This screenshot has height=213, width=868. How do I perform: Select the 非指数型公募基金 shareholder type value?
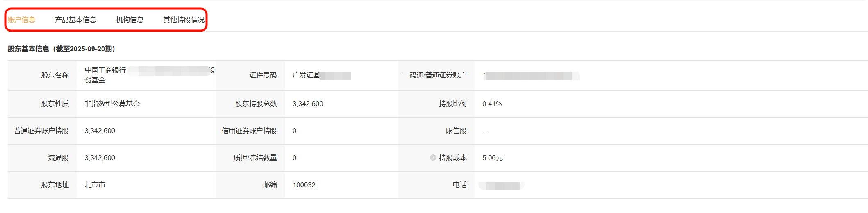click(112, 104)
